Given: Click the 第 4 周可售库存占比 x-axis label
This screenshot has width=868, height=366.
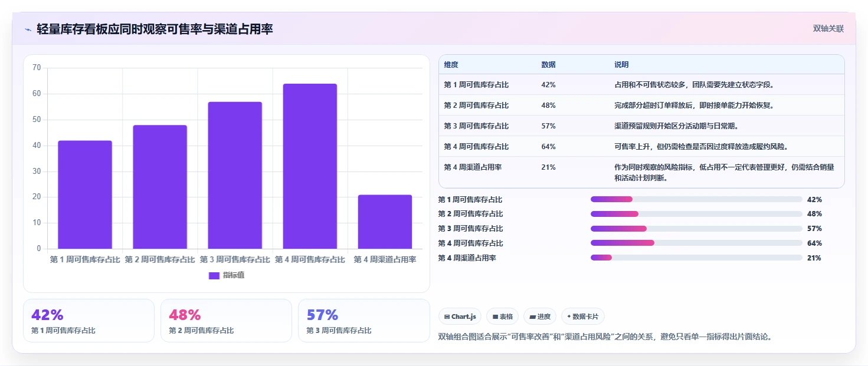Looking at the screenshot, I should coord(310,259).
